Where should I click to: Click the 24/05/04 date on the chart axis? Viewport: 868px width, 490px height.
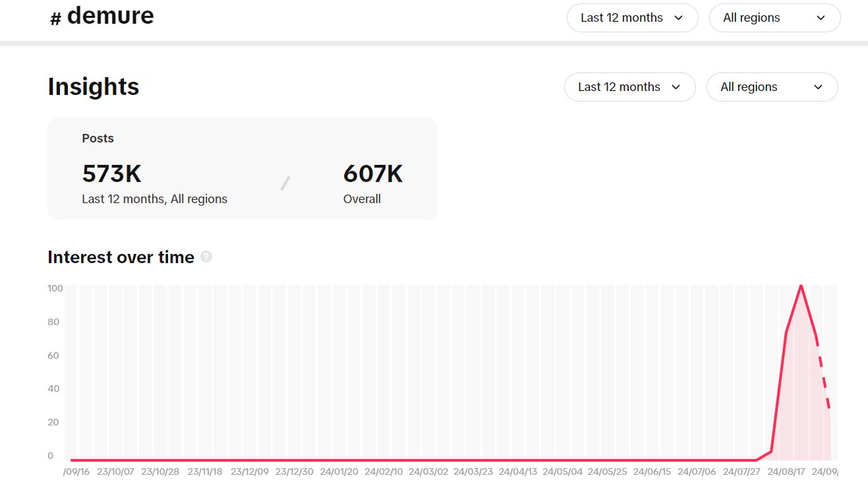point(563,472)
